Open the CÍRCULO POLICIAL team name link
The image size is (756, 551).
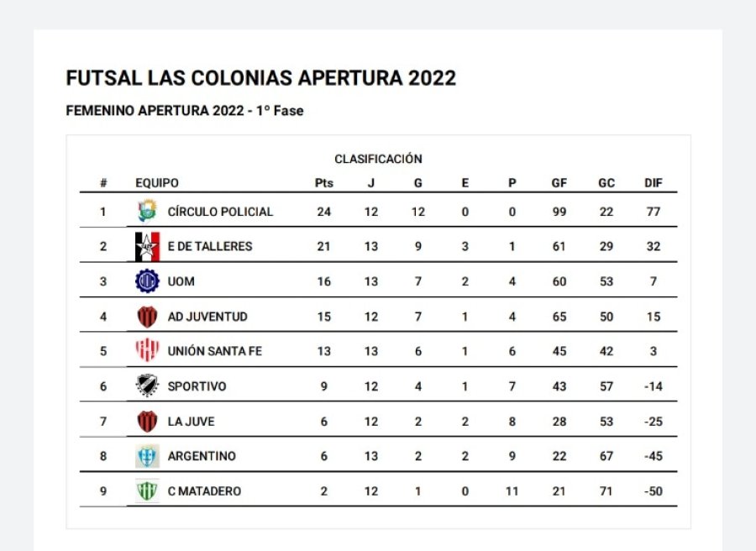220,212
